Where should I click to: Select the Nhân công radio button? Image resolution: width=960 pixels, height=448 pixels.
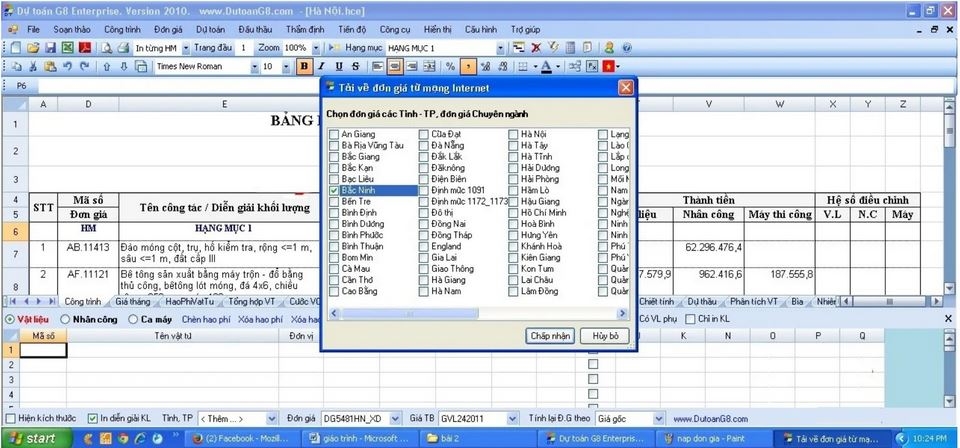coord(65,319)
